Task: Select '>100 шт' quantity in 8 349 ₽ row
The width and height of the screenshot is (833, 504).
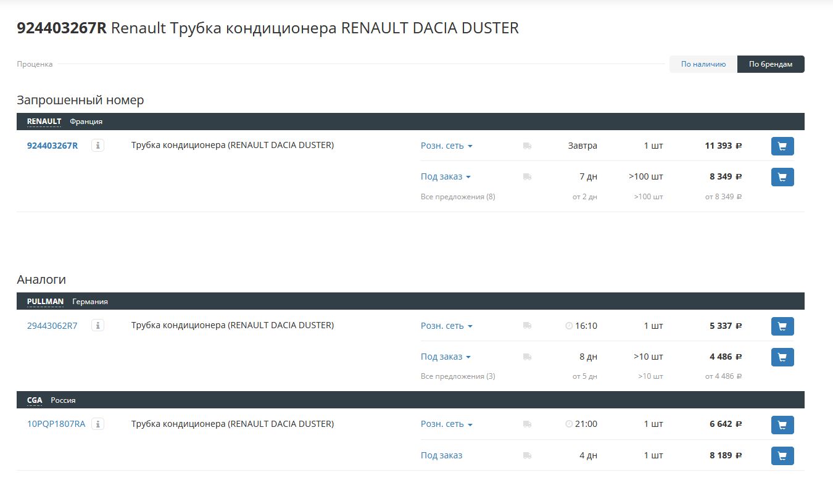Action: (646, 176)
